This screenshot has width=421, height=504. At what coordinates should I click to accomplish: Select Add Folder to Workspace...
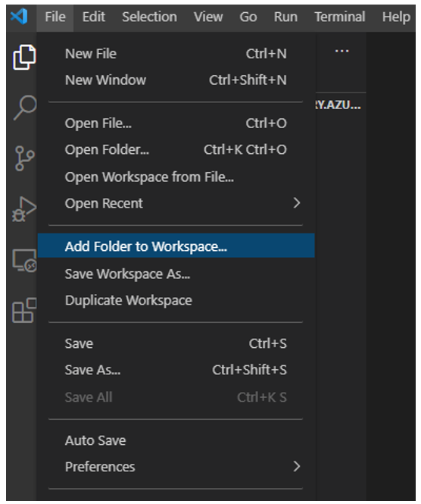pos(176,246)
